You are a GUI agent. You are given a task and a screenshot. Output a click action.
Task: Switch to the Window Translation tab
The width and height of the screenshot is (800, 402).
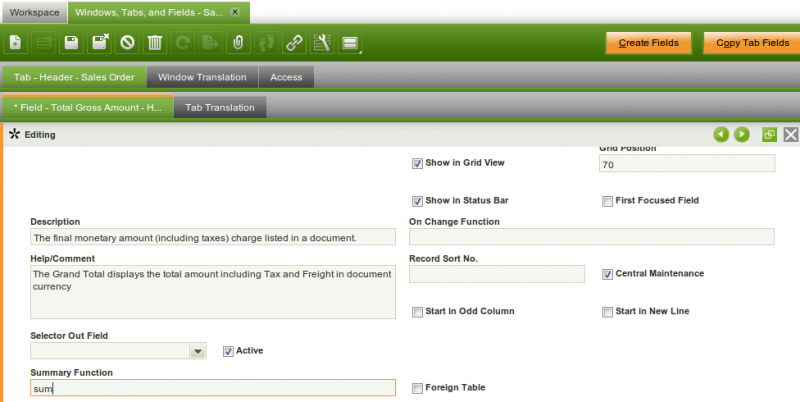tap(202, 77)
